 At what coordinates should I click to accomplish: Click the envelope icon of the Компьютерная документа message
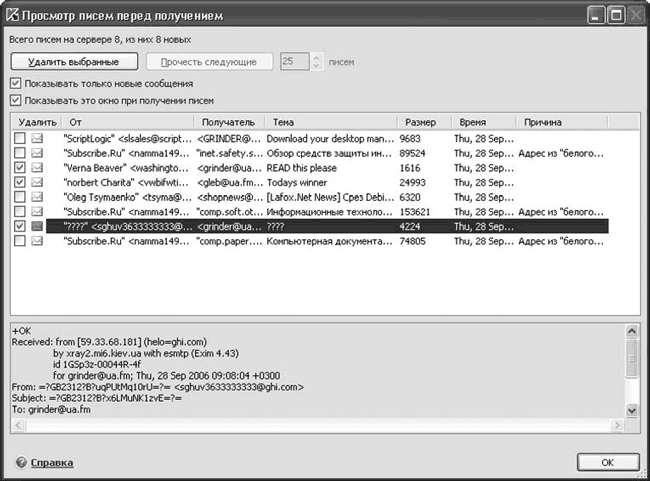click(x=37, y=240)
